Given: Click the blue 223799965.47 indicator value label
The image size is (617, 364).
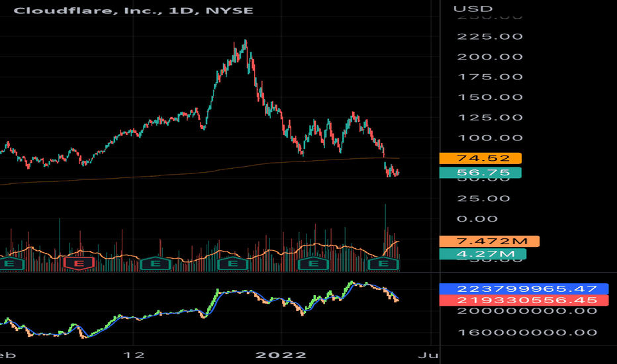Looking at the screenshot, I should point(524,289).
